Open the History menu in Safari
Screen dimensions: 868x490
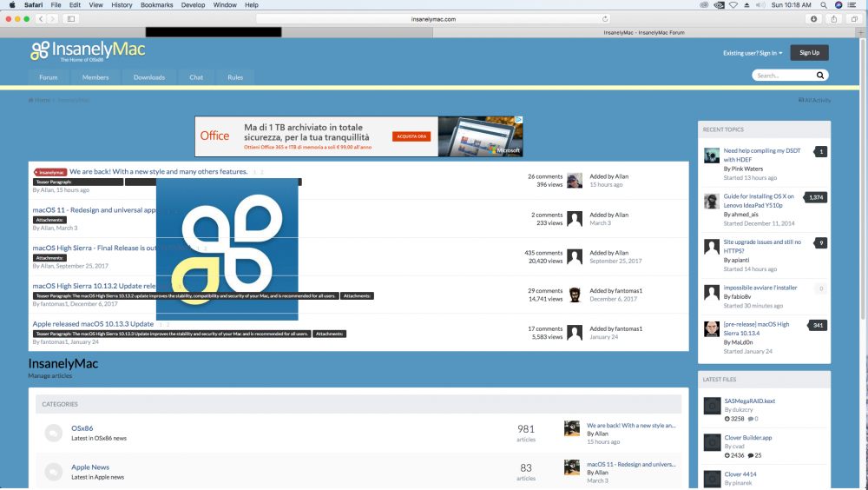(x=122, y=5)
